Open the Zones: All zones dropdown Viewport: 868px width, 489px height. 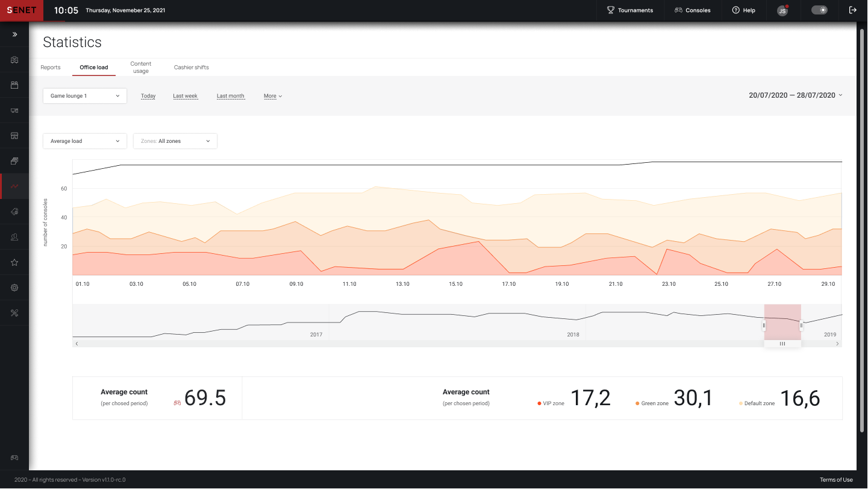click(175, 141)
